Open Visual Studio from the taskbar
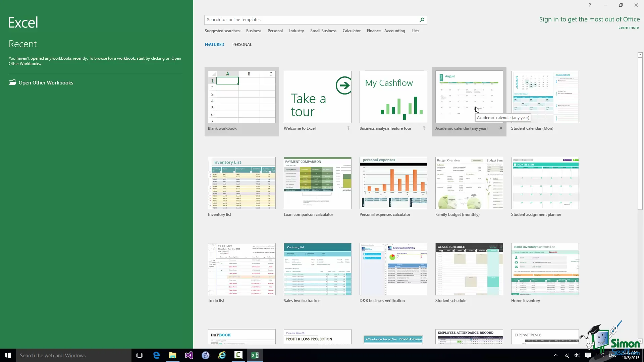Viewport: 644px width, 362px height. click(189, 355)
